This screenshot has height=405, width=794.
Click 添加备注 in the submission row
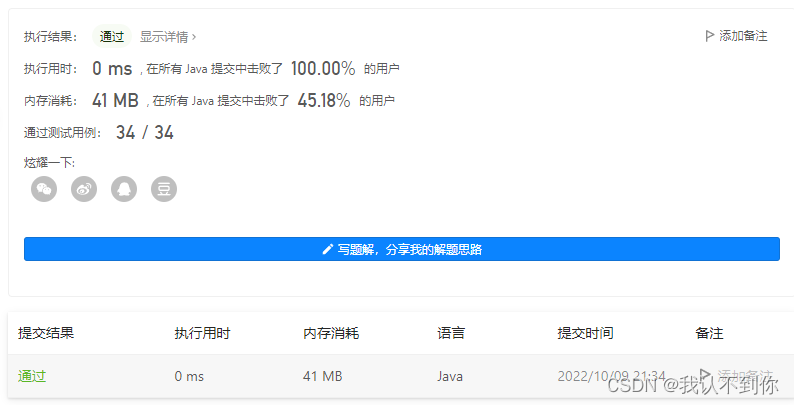(x=736, y=376)
